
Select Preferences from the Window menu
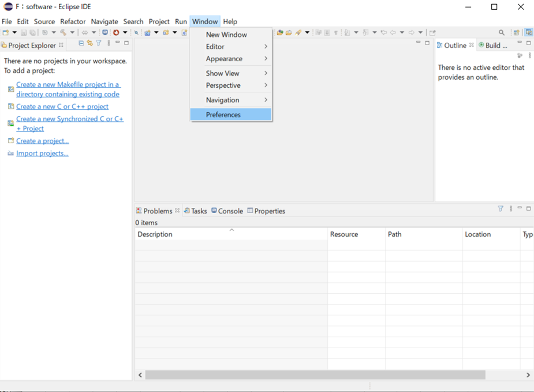tap(224, 114)
